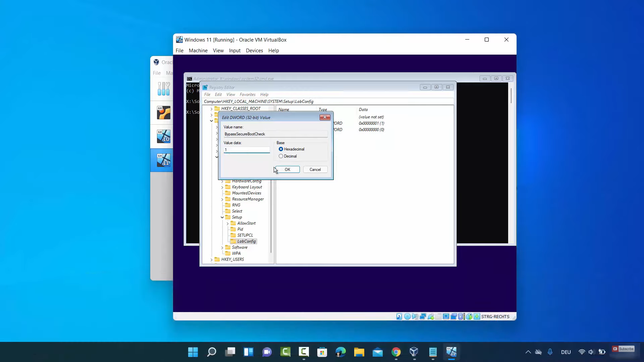Click the USB devices status icon
The image size is (644, 362).
coord(431,316)
